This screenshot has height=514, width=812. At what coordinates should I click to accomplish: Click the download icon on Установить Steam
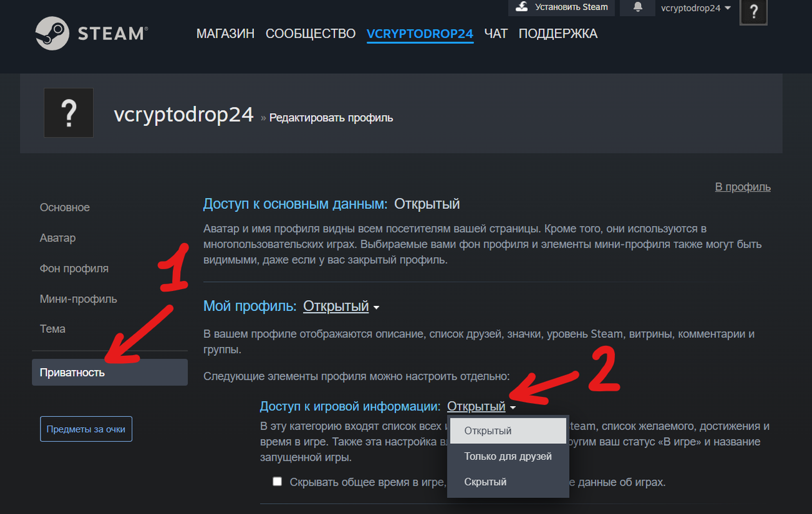click(523, 6)
